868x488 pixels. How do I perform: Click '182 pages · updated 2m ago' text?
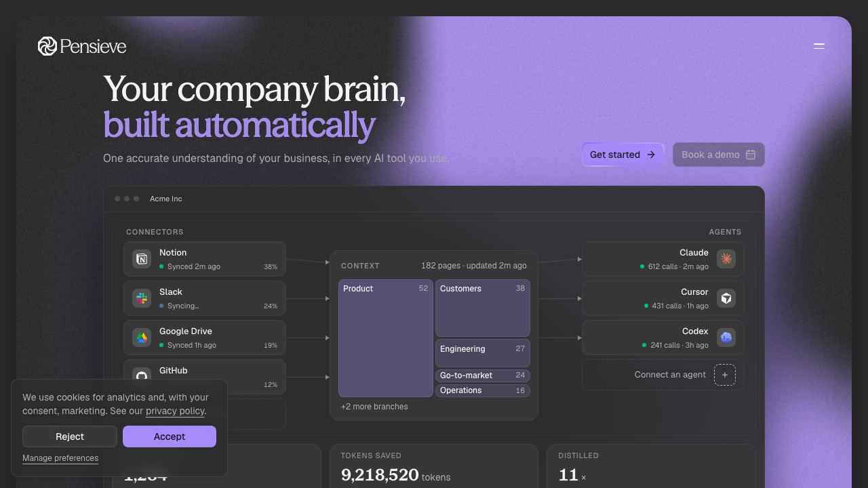[474, 266]
